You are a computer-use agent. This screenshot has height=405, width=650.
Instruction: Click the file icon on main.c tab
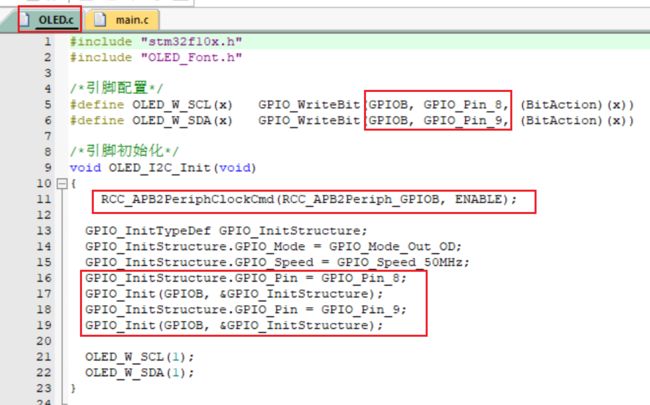[x=100, y=19]
